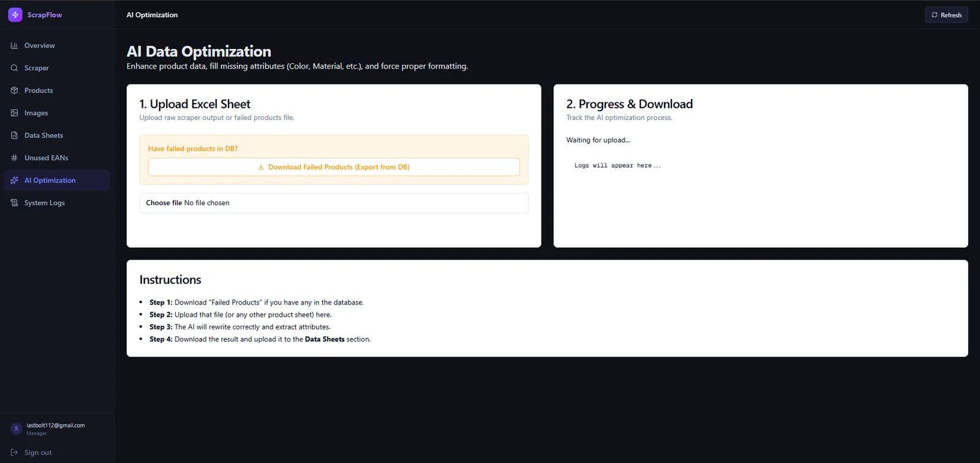Click the 'Logs will appear here...' log area
This screenshot has height=463, width=980.
(x=617, y=165)
